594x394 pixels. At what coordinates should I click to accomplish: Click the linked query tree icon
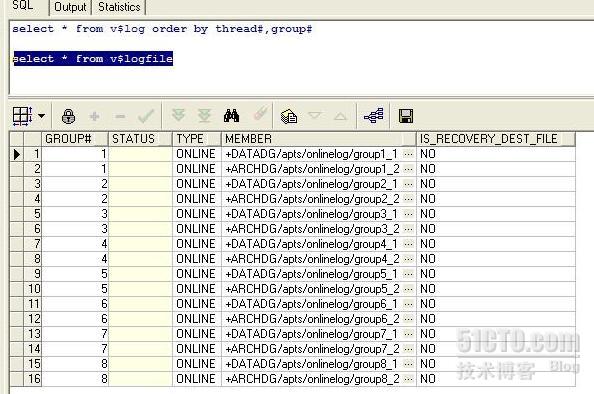374,116
